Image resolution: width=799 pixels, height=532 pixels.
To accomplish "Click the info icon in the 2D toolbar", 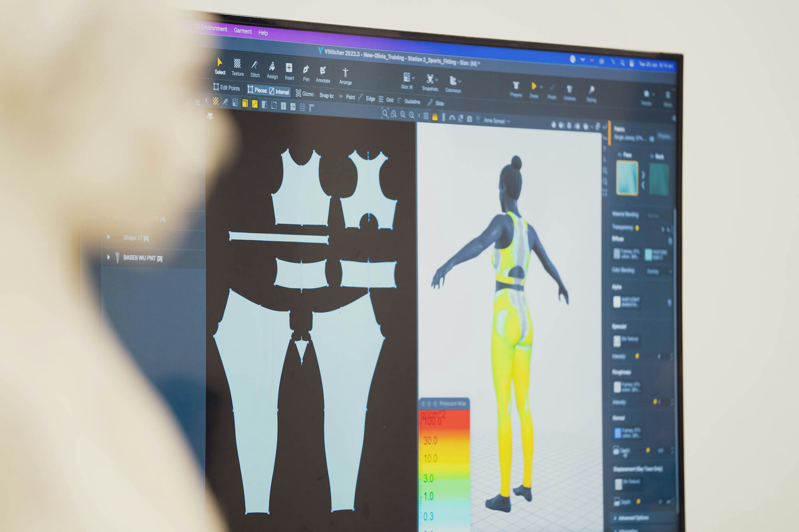I will pos(283,106).
